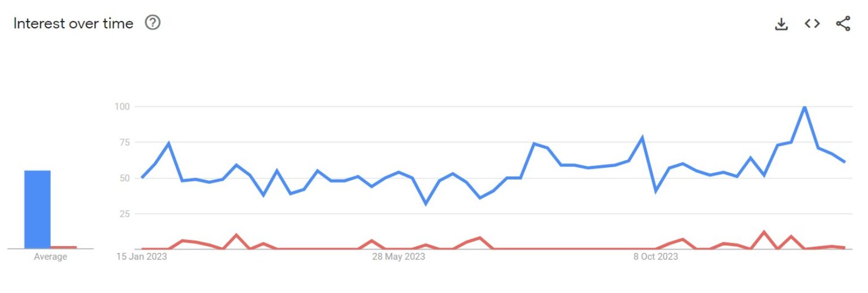The width and height of the screenshot is (868, 293).
Task: Click the small red Average bar
Action: tap(63, 247)
